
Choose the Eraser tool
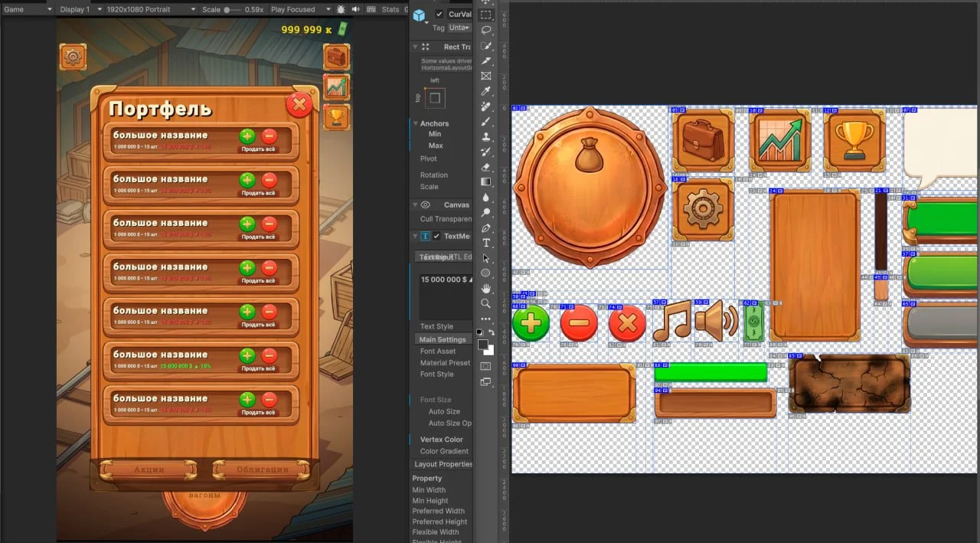point(486,166)
